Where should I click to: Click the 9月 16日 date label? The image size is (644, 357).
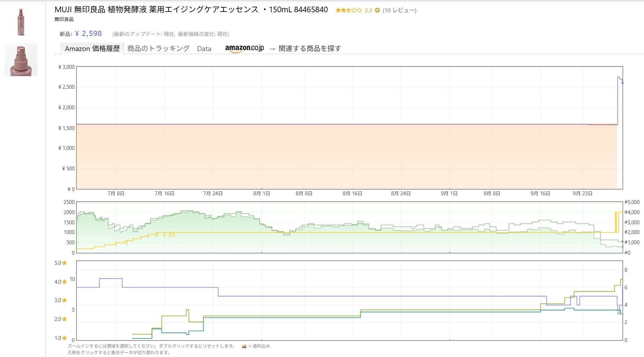540,194
